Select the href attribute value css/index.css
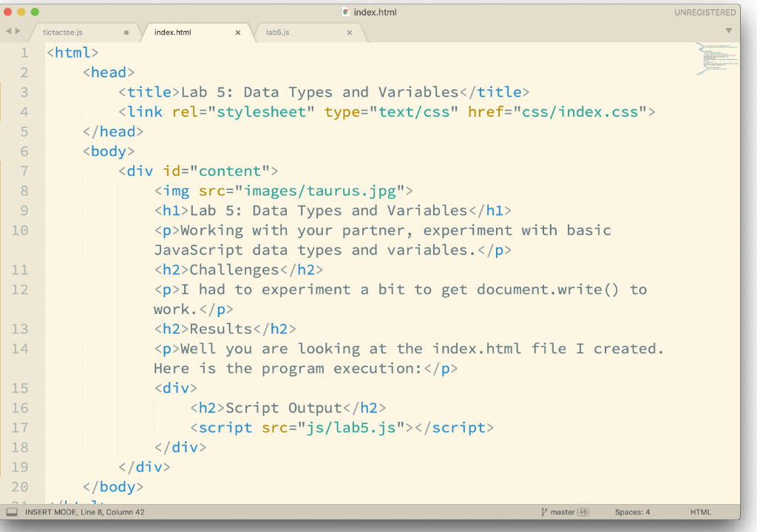The height and width of the screenshot is (532, 757). (x=582, y=112)
